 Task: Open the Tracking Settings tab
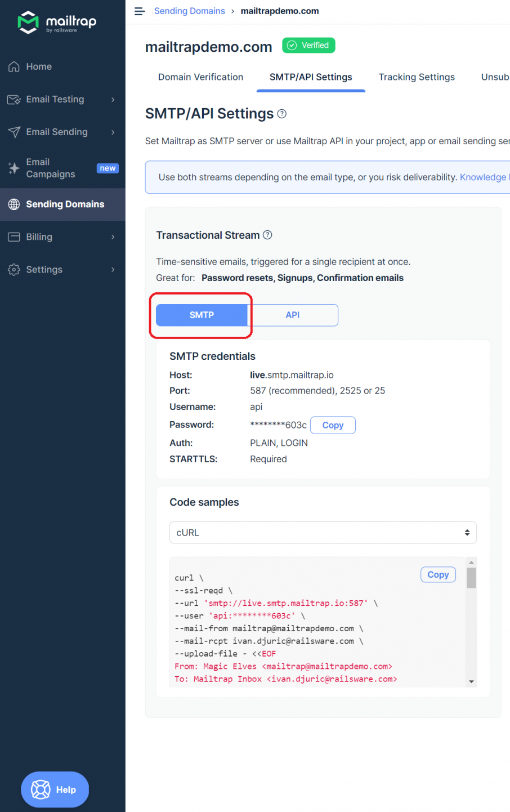(x=417, y=77)
